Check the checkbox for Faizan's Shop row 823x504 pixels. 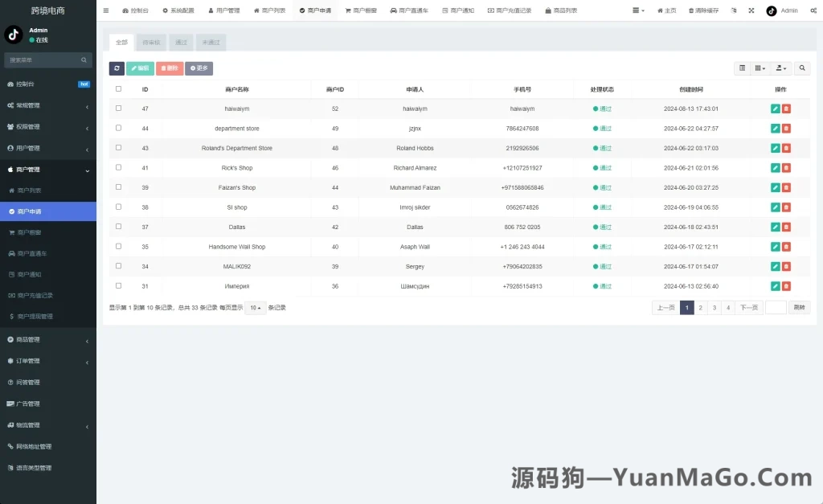[x=117, y=187]
